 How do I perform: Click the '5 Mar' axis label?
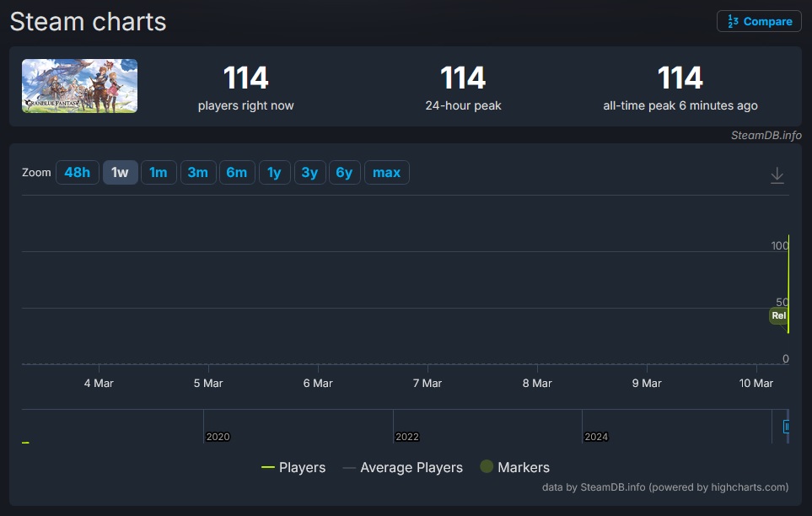click(x=208, y=384)
